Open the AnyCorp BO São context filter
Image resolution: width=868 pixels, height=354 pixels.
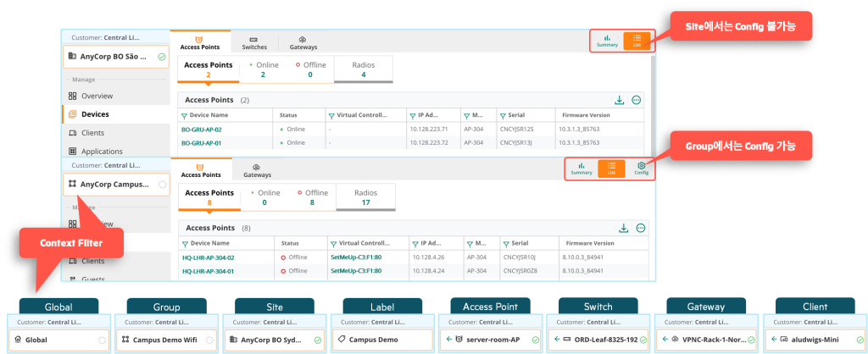tap(114, 57)
